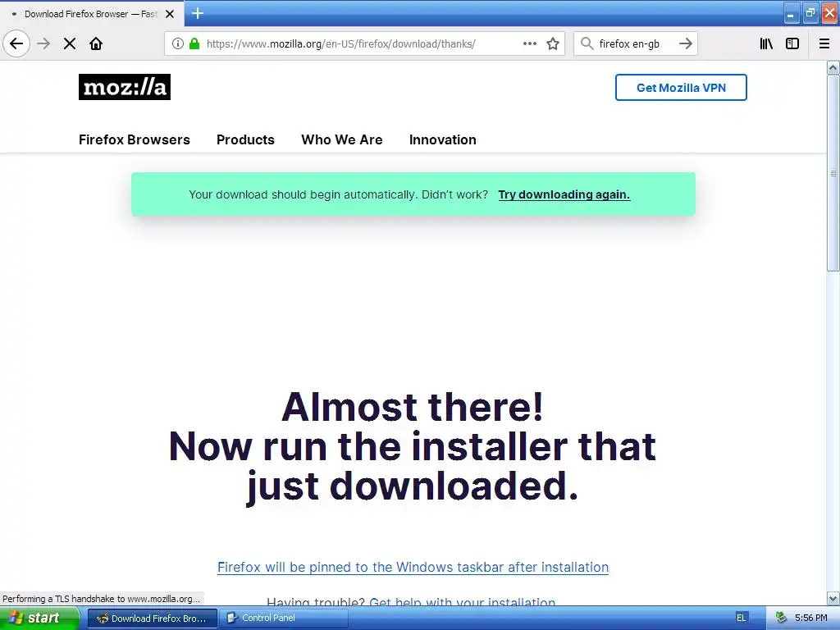Toggle the sidebar view

pos(792,44)
